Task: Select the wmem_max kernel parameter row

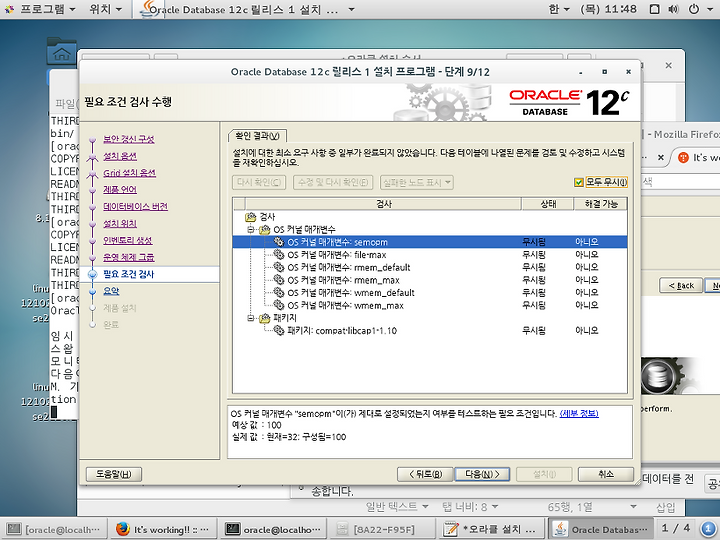Action: pos(429,305)
